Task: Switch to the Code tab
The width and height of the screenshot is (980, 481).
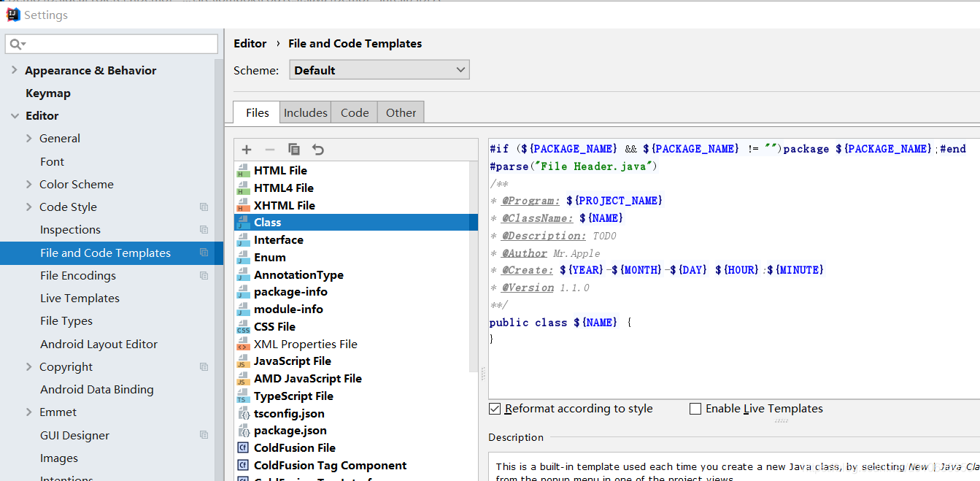Action: (x=355, y=112)
